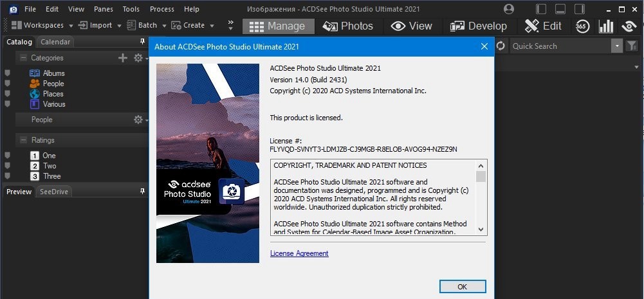Open the Edit menu in menu bar

(x=51, y=9)
